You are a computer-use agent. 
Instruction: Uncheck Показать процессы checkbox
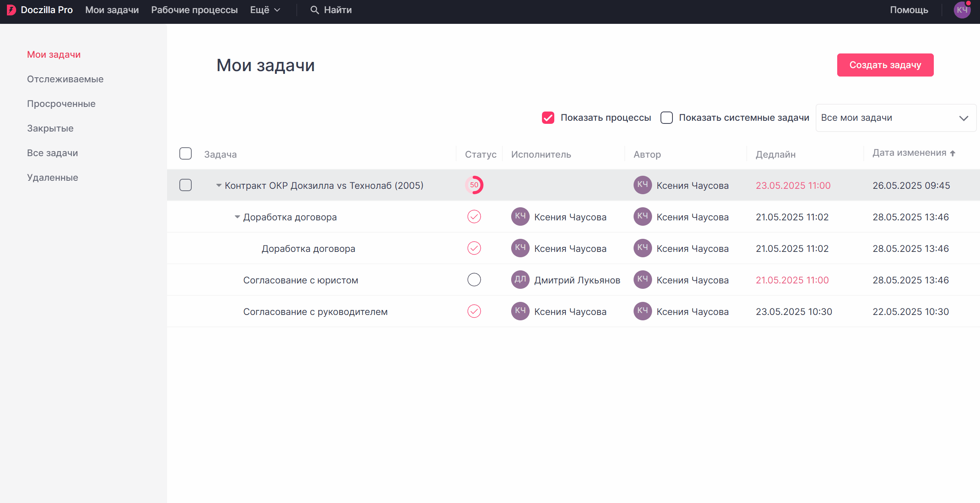point(548,118)
